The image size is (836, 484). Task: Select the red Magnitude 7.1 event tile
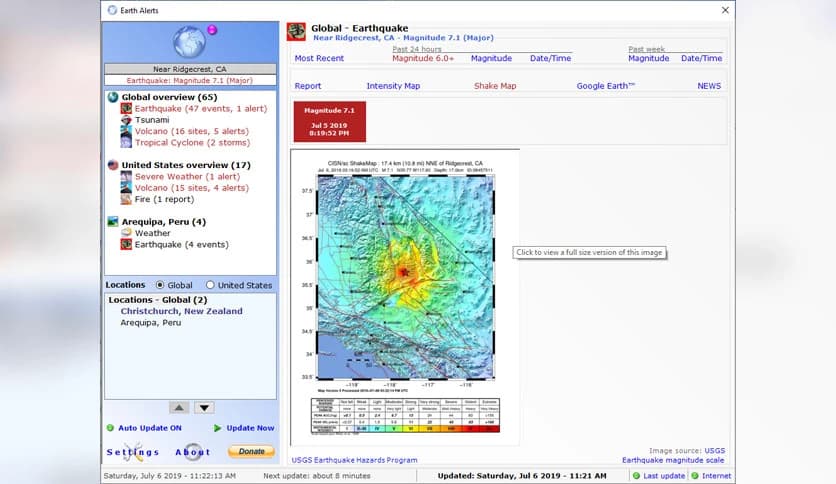point(329,121)
